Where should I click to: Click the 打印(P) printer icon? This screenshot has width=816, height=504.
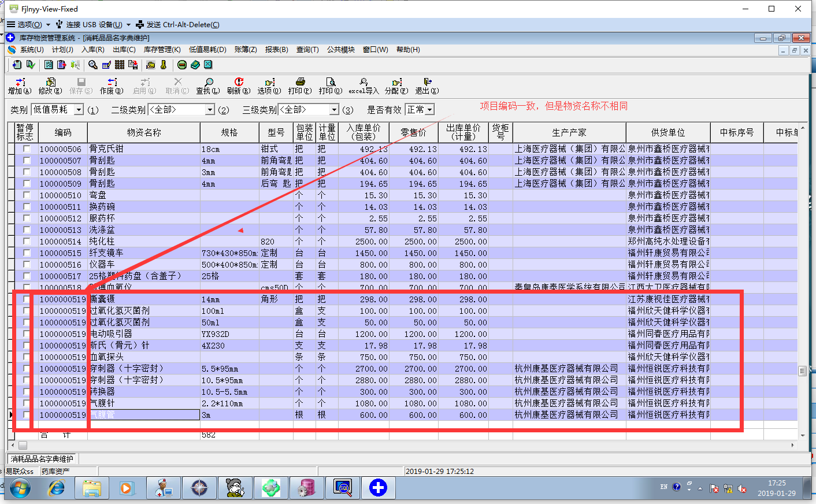300,83
